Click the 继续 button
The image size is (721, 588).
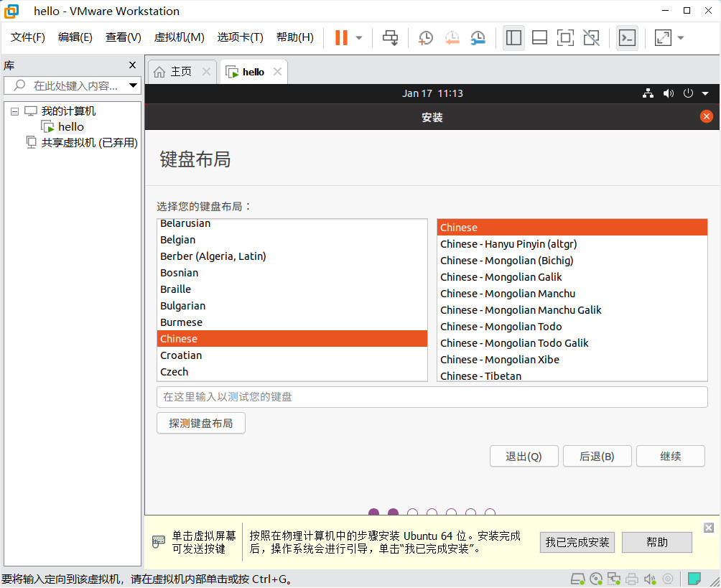671,456
